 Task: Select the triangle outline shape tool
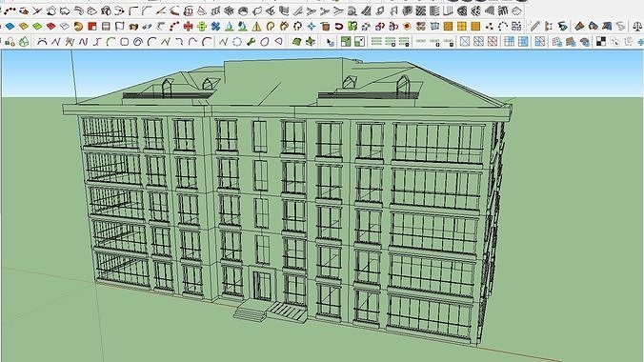point(279,42)
